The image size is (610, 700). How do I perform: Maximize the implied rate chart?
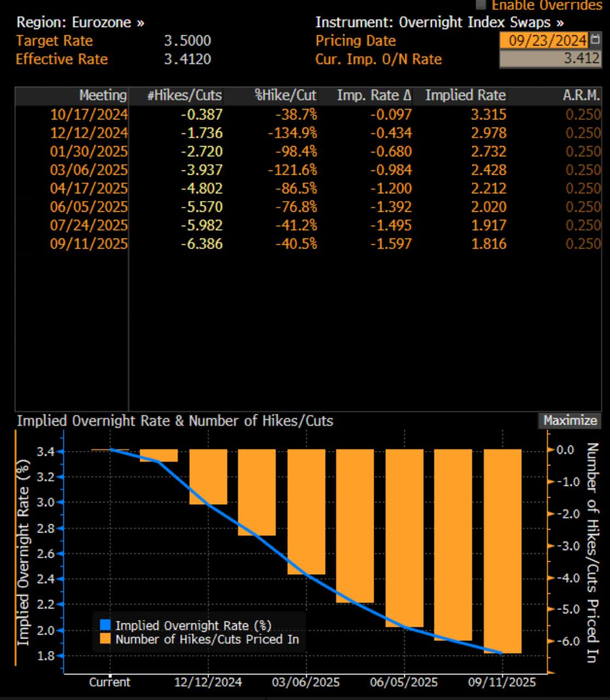(x=570, y=420)
